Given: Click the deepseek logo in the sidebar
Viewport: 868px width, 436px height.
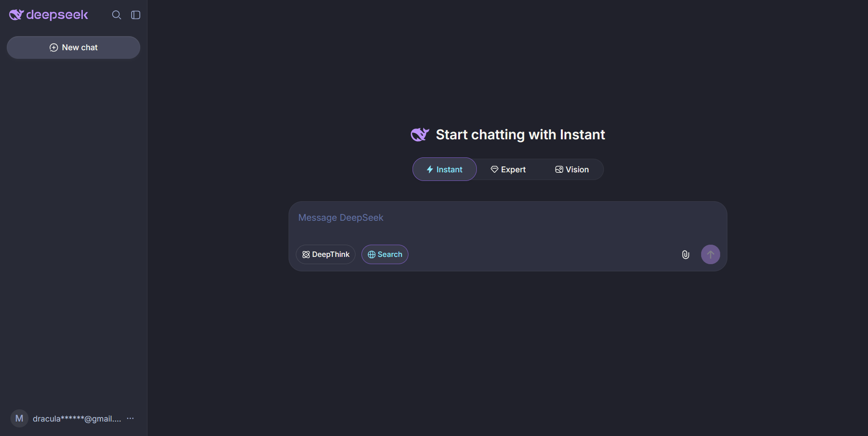Looking at the screenshot, I should coord(48,15).
